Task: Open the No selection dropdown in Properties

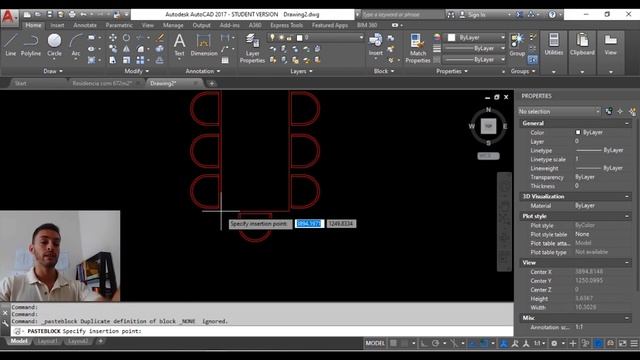Action: coord(559,111)
